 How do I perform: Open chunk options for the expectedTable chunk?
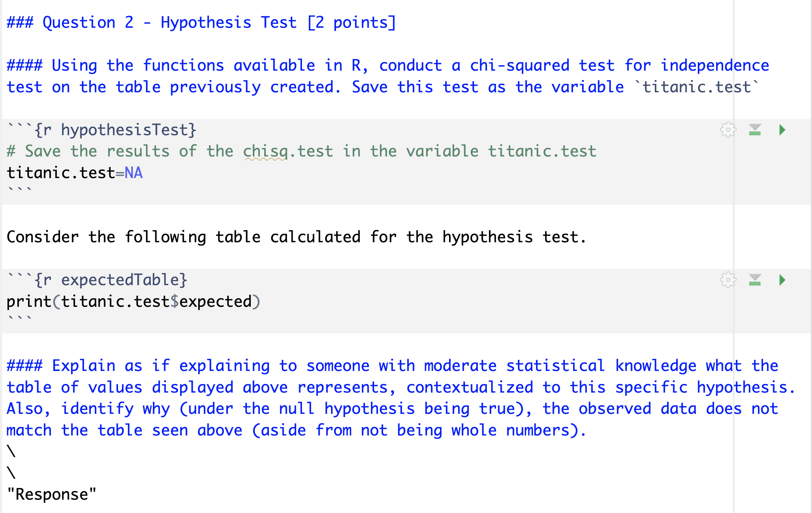pos(728,280)
